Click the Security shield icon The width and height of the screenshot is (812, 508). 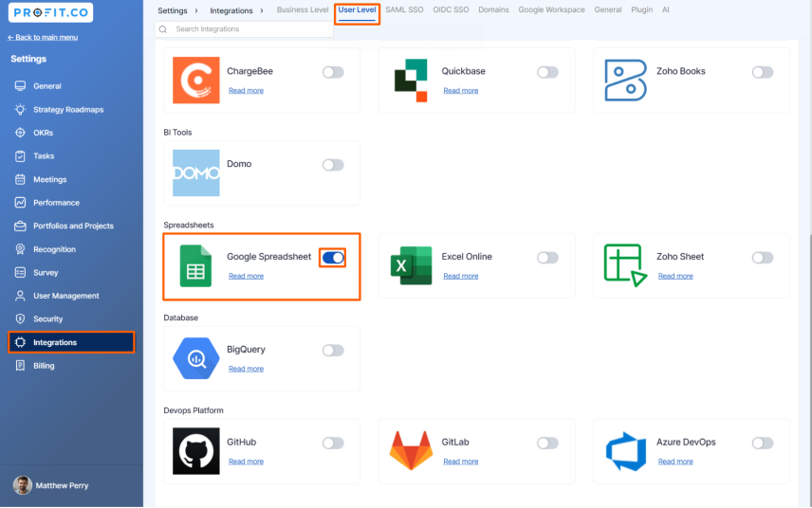[20, 319]
